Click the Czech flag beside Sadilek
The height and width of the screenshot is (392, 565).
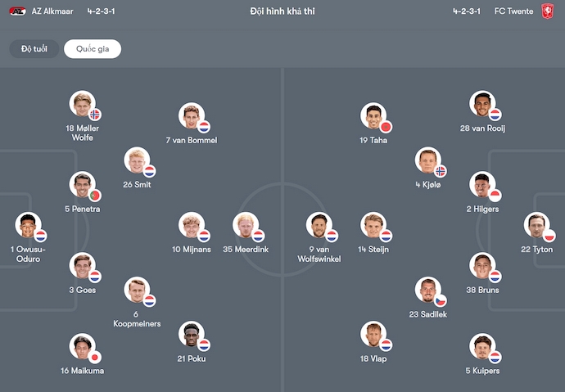click(x=441, y=300)
